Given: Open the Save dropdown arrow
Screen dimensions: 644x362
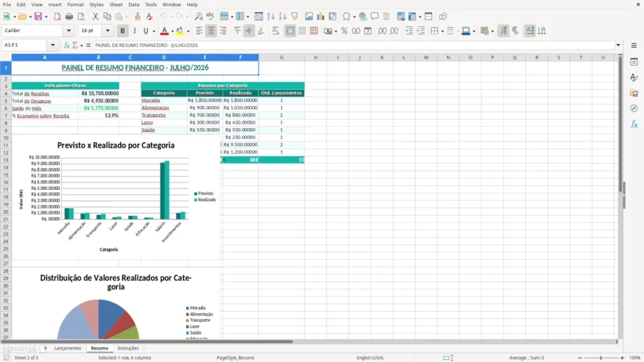Looking at the screenshot, I should [46, 17].
